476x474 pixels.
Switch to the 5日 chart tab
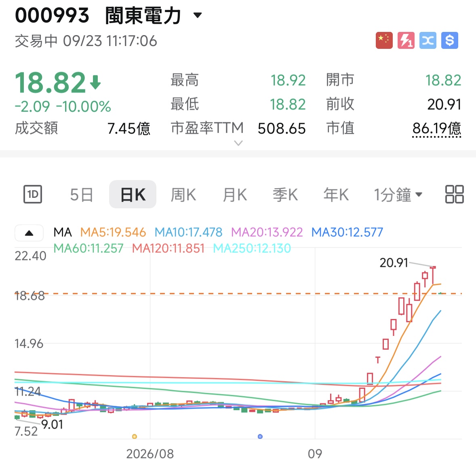(x=81, y=195)
